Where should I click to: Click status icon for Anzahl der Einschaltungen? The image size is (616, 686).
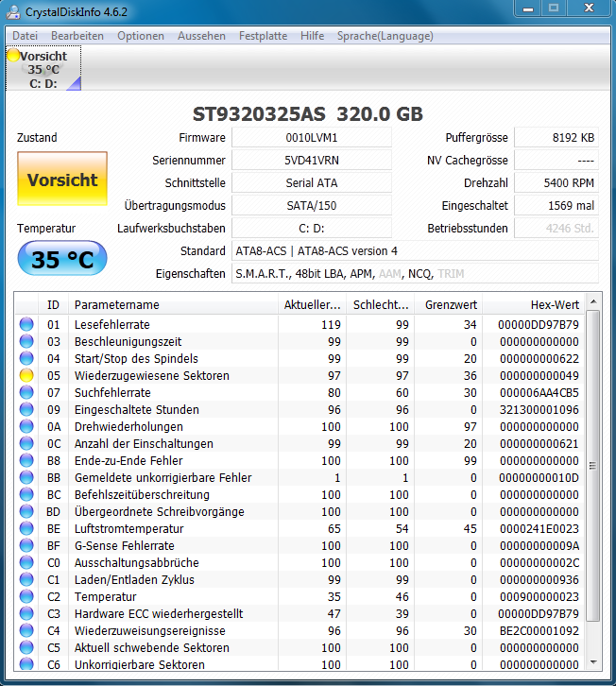point(26,443)
